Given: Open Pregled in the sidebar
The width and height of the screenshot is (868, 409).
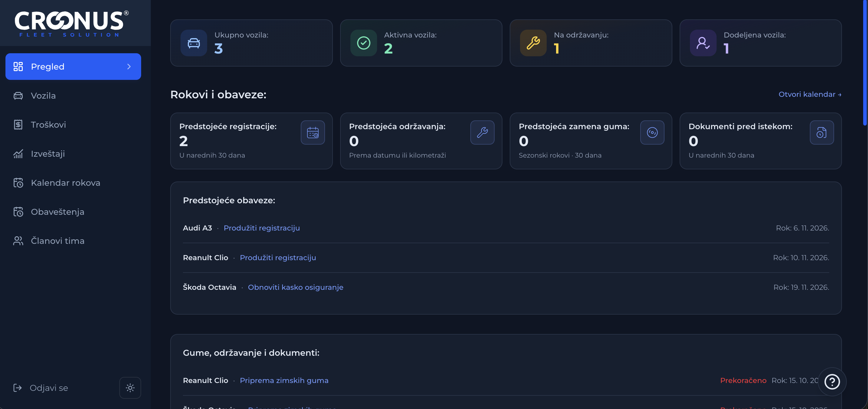Looking at the screenshot, I should coord(73,67).
